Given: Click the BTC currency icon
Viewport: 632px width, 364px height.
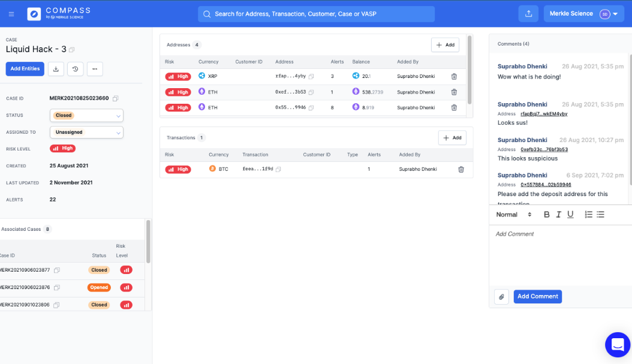Looking at the screenshot, I should (x=212, y=169).
